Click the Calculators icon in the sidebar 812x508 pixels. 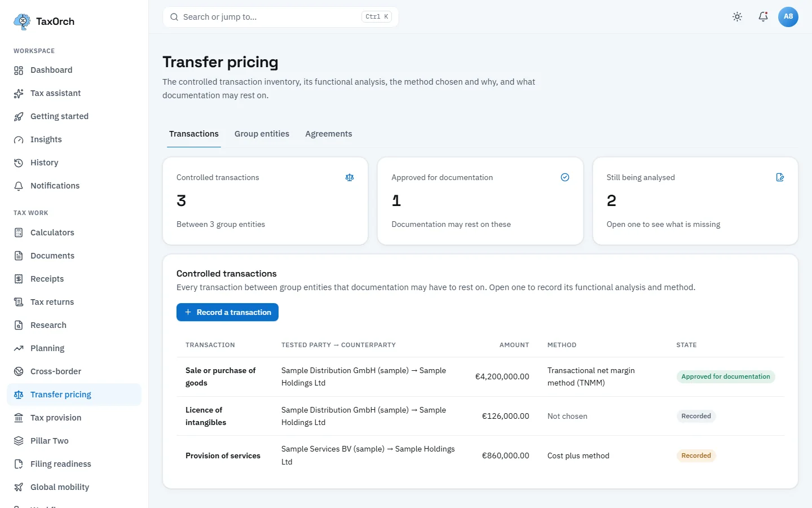(x=19, y=233)
